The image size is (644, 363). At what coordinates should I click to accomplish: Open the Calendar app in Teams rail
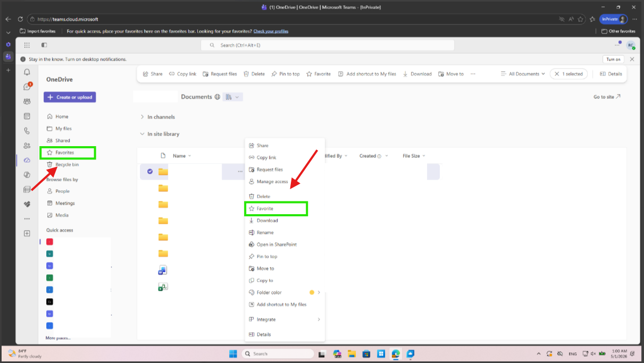[27, 116]
